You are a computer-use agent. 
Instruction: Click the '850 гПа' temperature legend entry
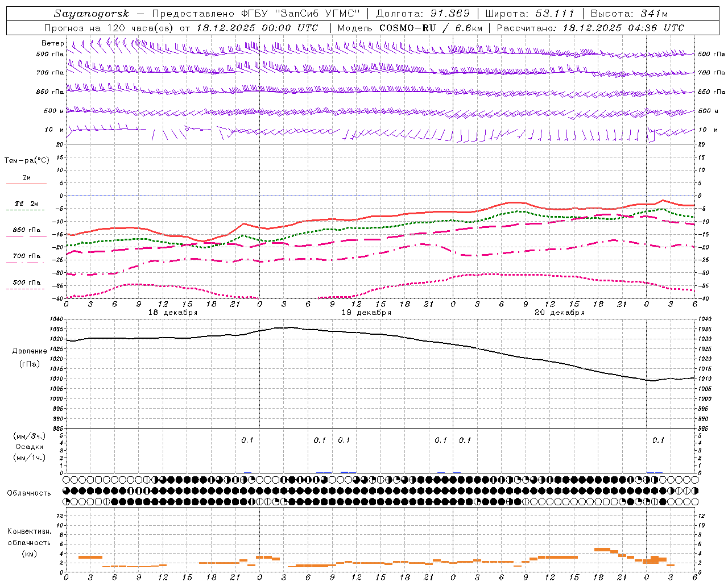coord(26,230)
